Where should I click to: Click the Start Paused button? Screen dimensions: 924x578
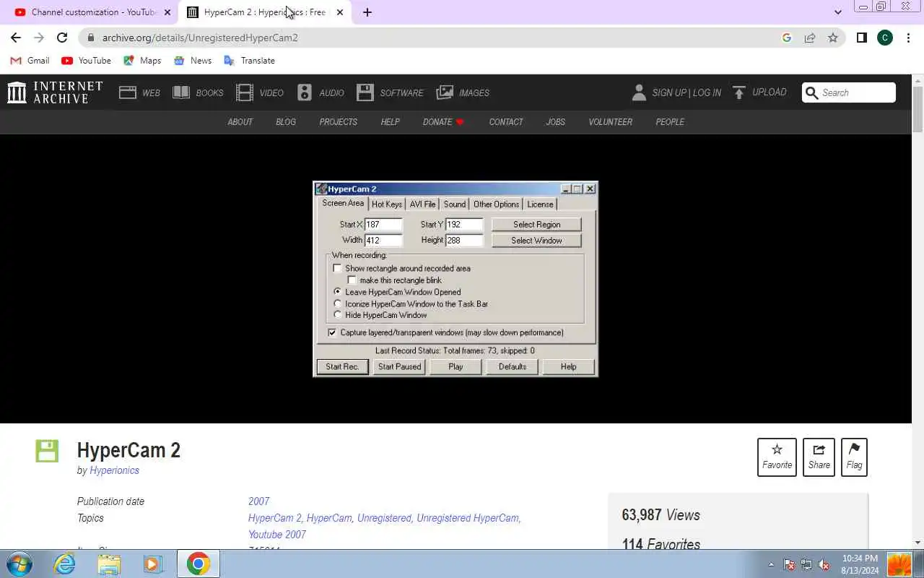[x=399, y=367]
